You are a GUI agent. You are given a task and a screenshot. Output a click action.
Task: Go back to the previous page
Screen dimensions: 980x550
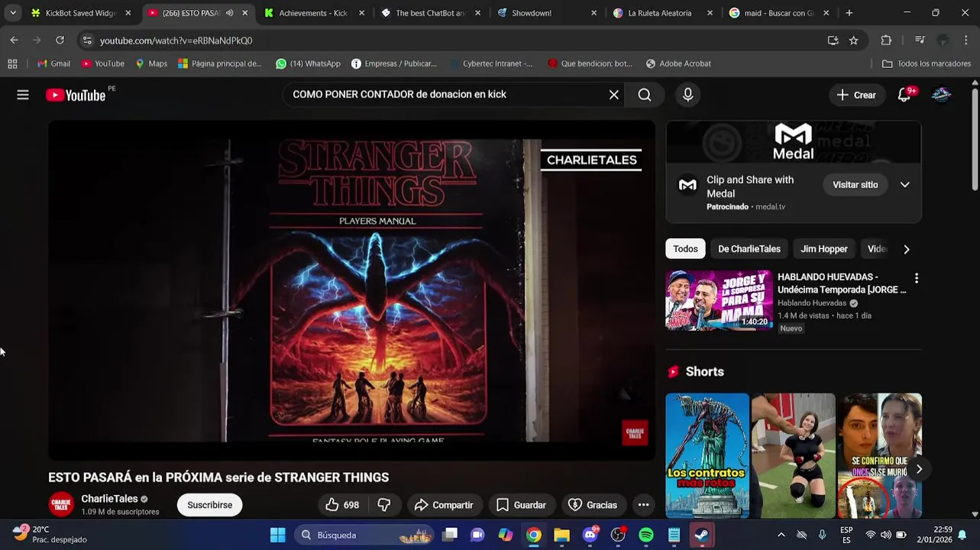14,40
